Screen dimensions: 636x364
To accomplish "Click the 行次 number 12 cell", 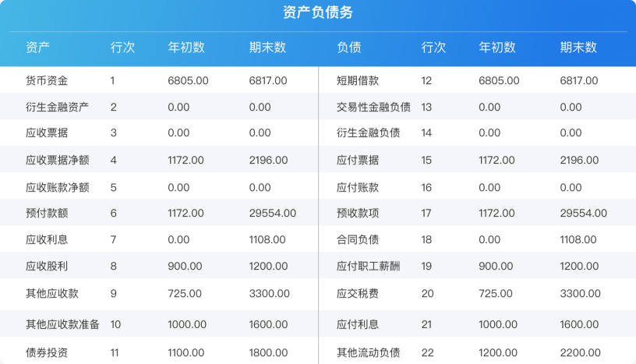I will 426,80.
